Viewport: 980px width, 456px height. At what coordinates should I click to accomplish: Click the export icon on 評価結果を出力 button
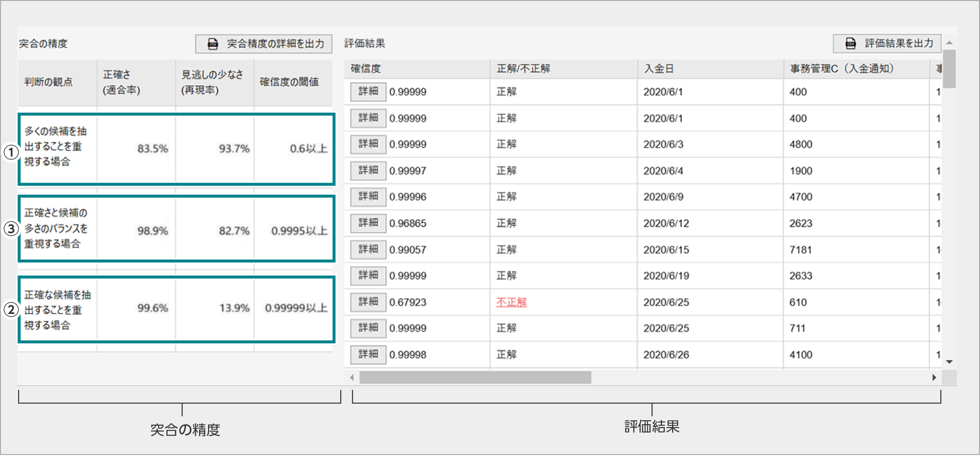(850, 43)
